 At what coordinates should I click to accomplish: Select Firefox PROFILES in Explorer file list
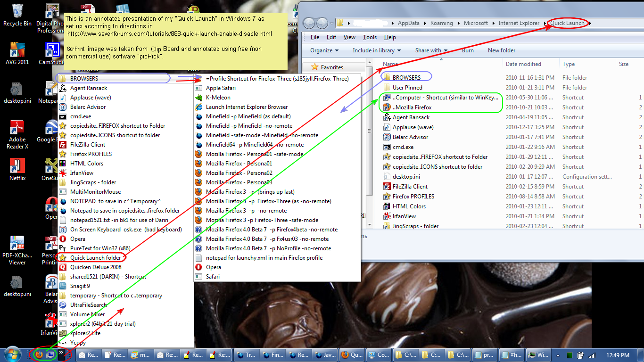[413, 197]
